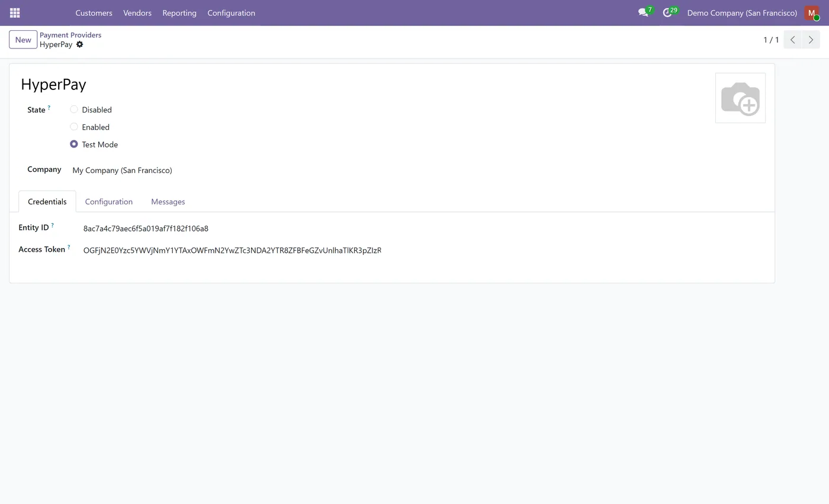Viewport: 829px width, 504px height.
Task: Open the Reporting menu
Action: tap(179, 12)
